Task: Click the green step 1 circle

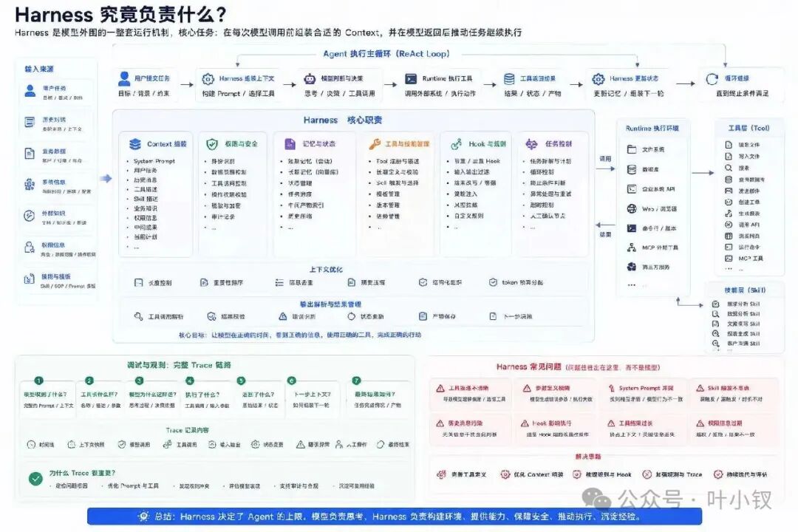Action: (x=38, y=381)
